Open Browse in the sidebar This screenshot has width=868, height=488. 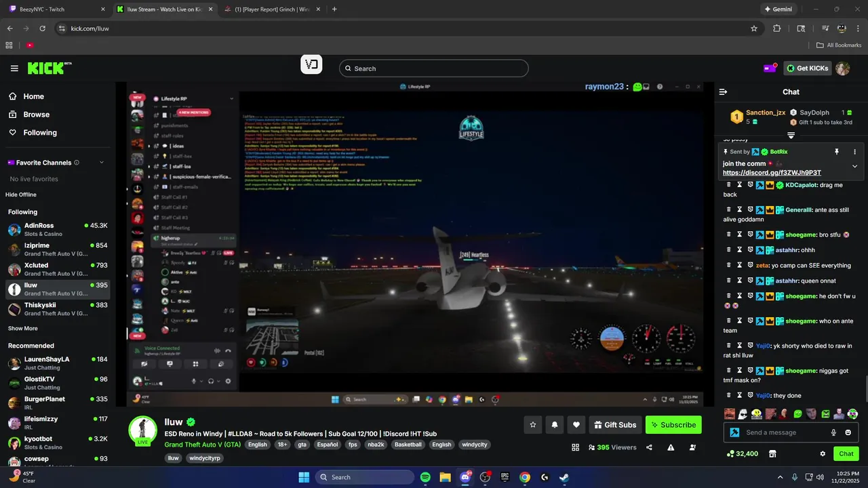click(36, 115)
